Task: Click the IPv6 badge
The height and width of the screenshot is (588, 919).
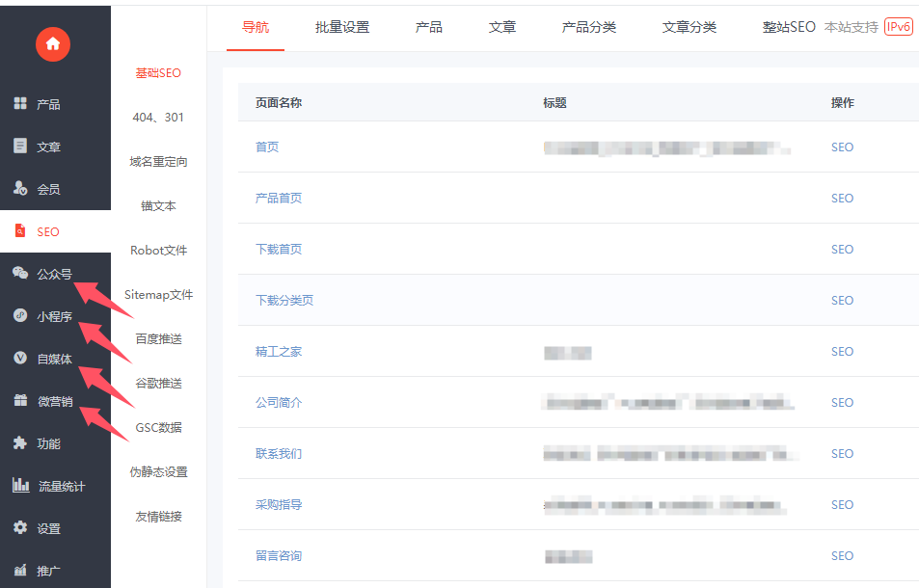Action: [x=898, y=27]
